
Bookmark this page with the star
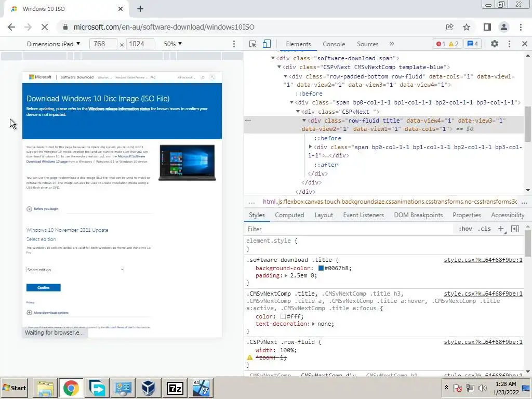point(467,27)
